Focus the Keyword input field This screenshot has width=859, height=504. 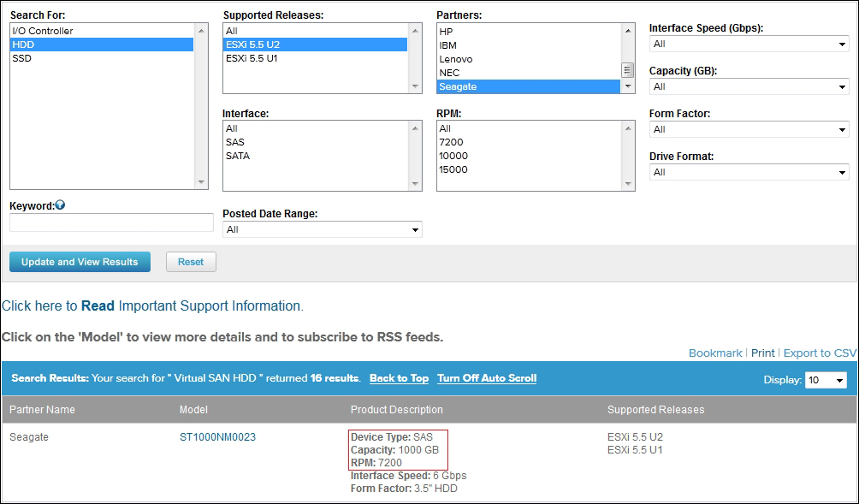[x=111, y=222]
